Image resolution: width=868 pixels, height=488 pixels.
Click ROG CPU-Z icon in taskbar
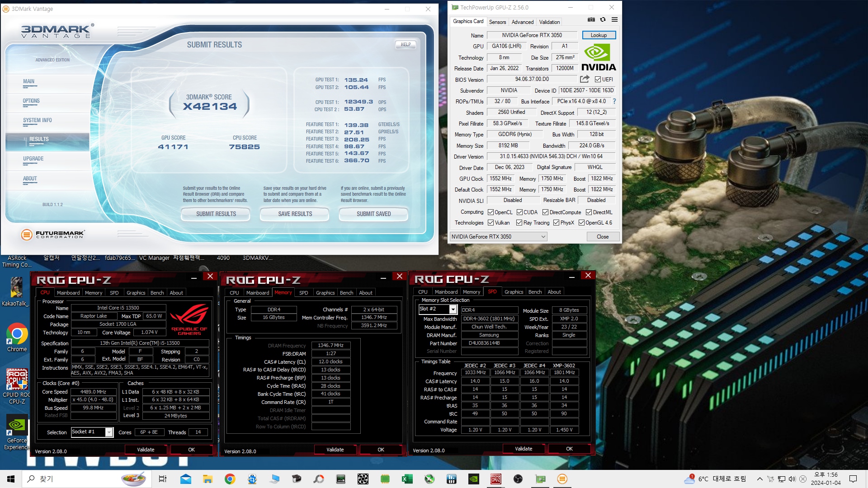(496, 479)
